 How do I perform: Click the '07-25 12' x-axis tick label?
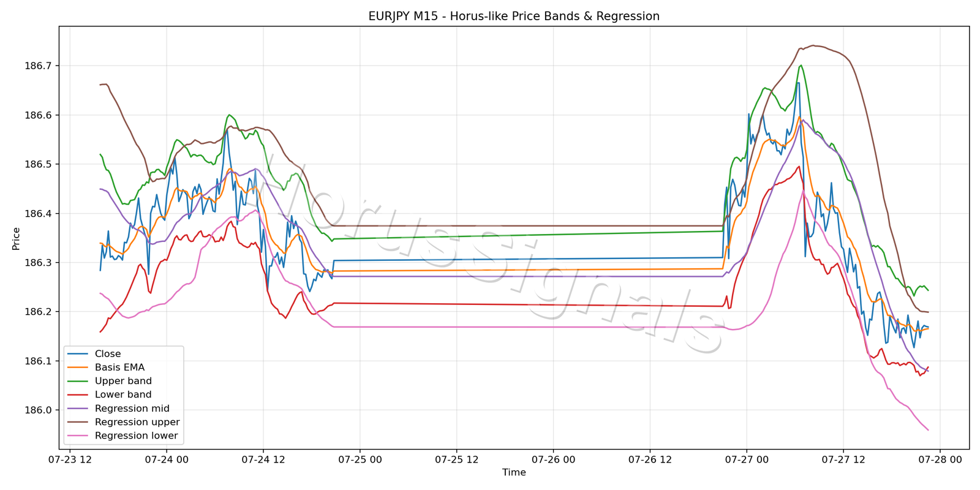457,459
